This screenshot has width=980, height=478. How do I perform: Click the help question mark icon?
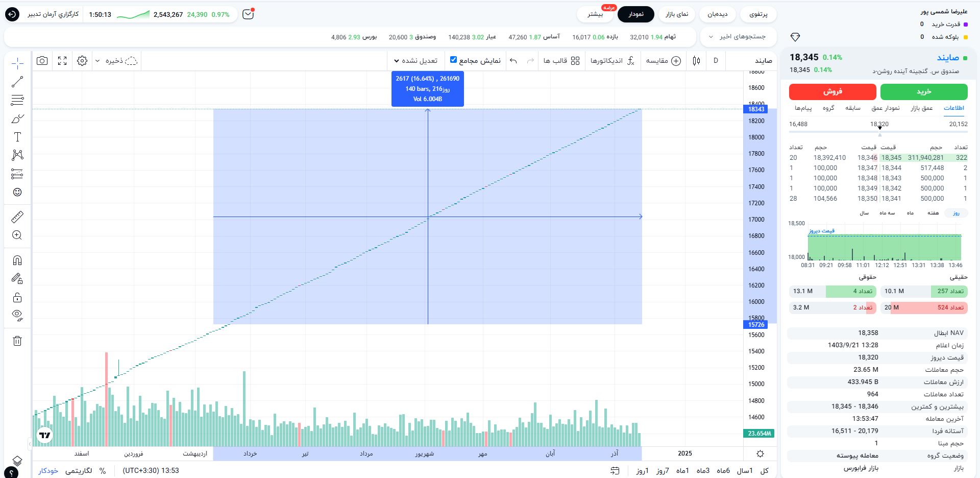[11, 473]
